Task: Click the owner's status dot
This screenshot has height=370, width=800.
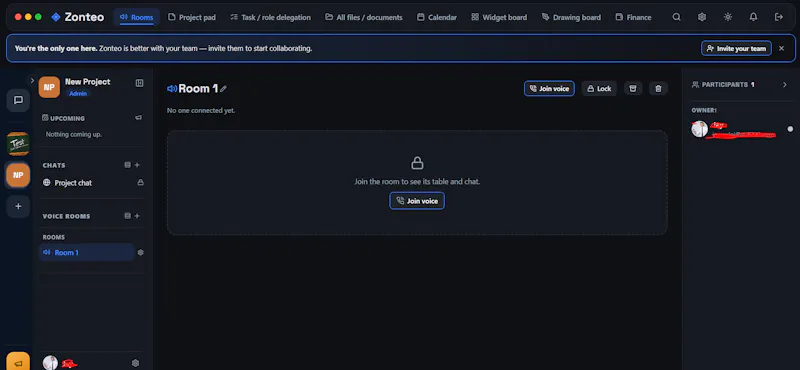Action: click(790, 129)
